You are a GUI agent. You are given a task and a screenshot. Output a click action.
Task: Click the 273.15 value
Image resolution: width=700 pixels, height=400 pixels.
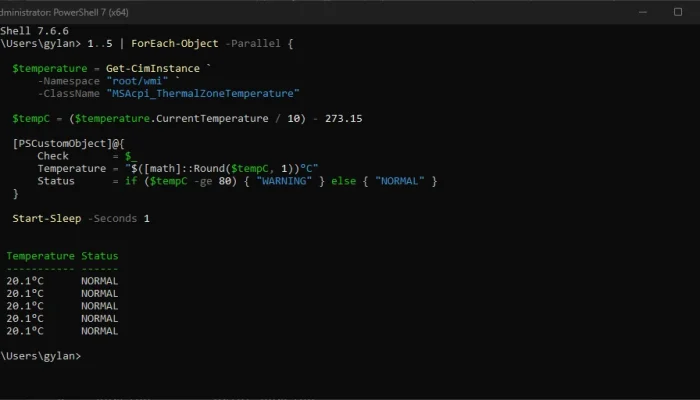(343, 118)
